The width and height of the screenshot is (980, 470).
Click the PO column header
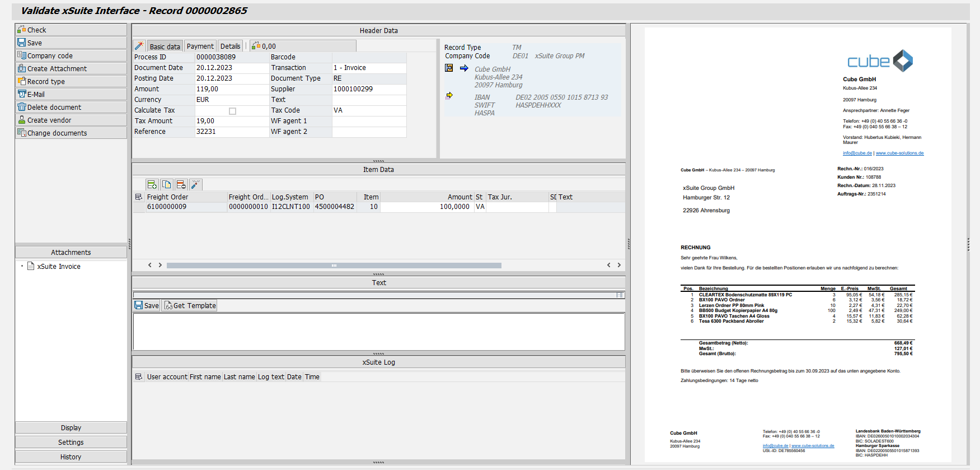pyautogui.click(x=335, y=197)
